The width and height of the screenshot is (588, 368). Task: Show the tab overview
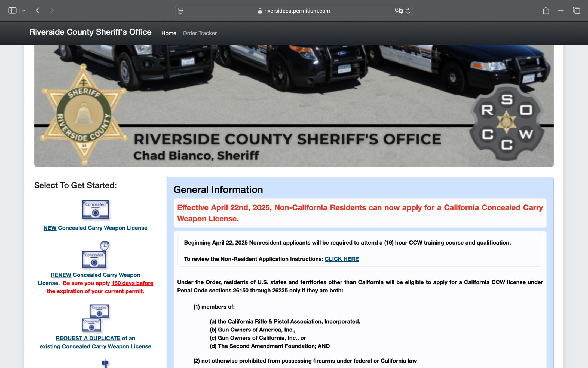(x=576, y=11)
